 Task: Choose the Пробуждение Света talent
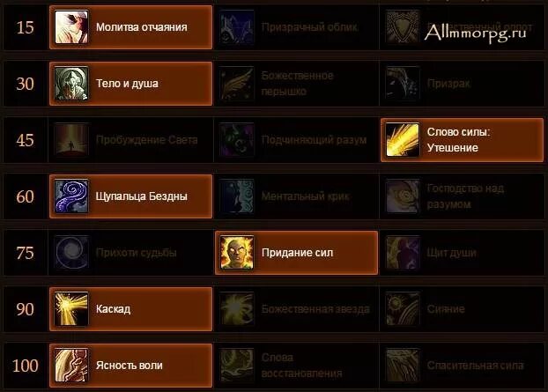pos(131,140)
